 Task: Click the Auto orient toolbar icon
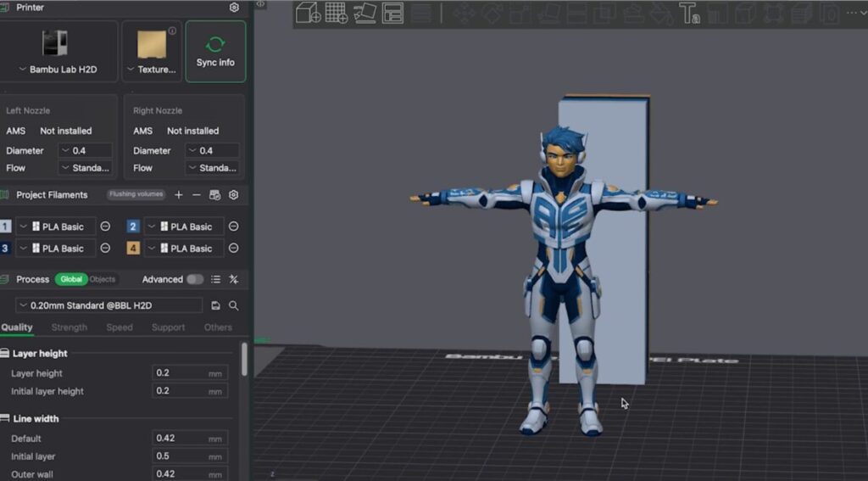pos(364,14)
